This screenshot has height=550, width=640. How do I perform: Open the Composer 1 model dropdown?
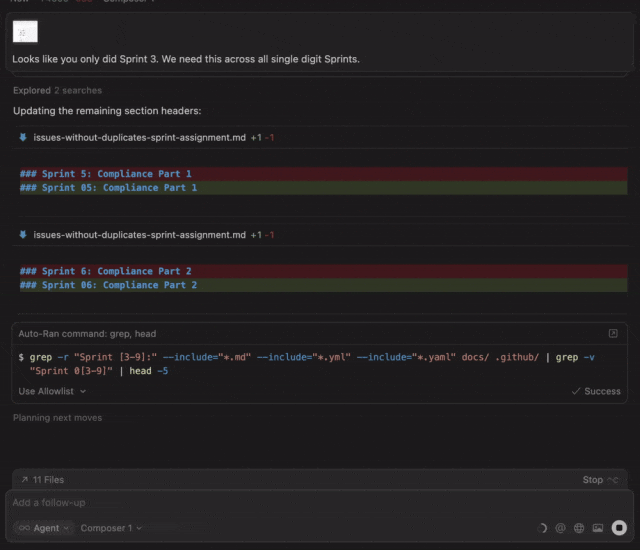(111, 528)
